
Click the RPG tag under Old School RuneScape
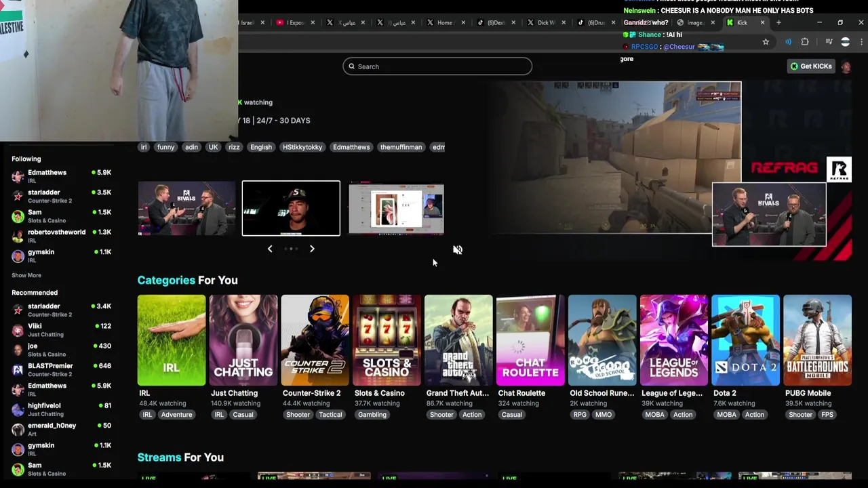(x=580, y=415)
